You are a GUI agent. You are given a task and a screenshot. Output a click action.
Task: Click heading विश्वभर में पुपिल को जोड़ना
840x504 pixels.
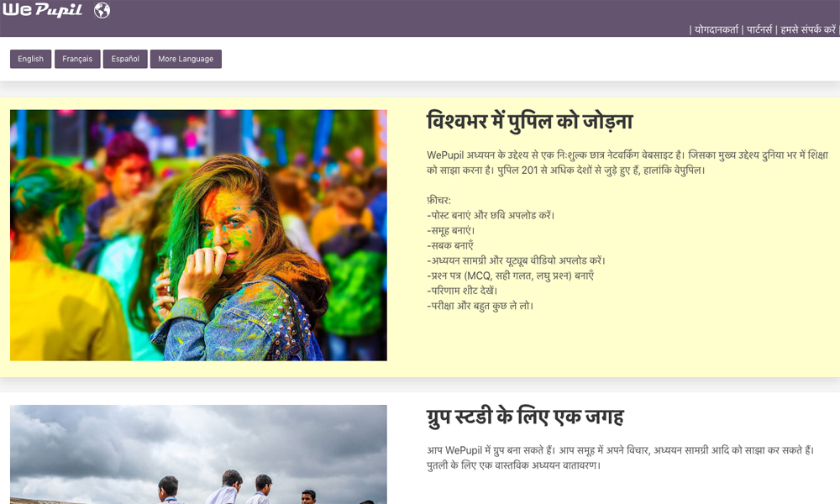[529, 121]
